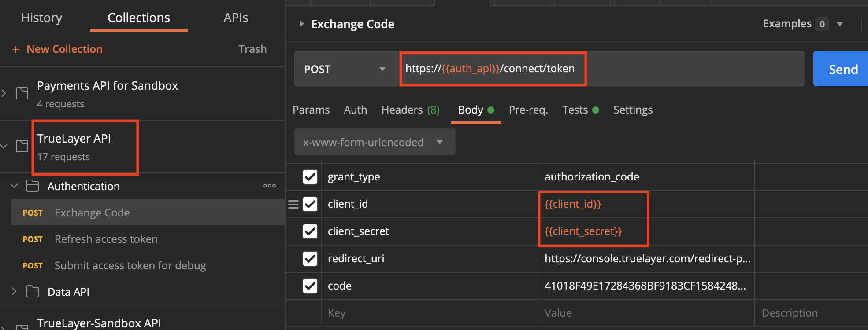Select the Exchange Code POST request
This screenshot has width=868, height=330.
(x=148, y=213)
